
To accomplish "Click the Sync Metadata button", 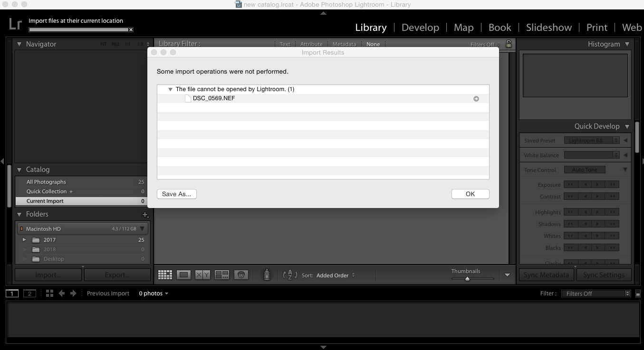I will [546, 275].
